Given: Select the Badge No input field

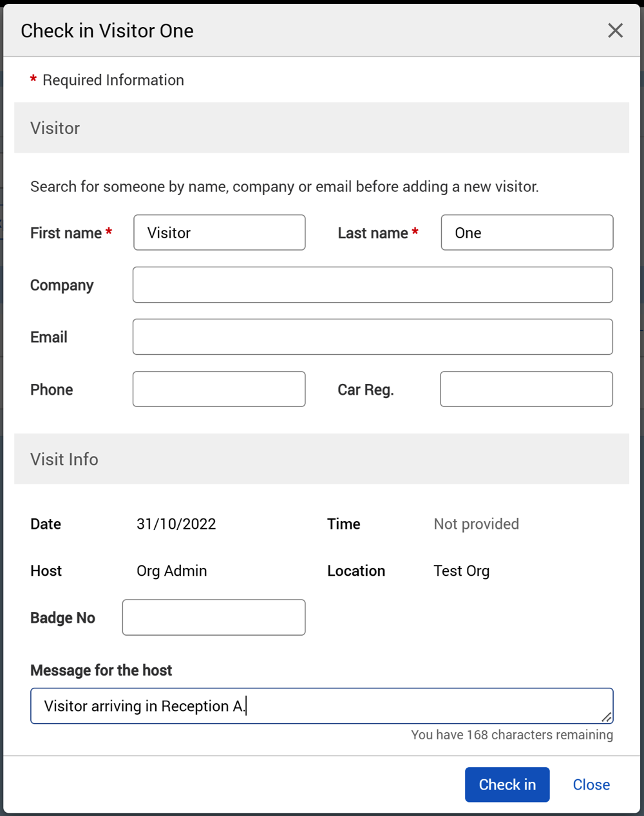Looking at the screenshot, I should tap(214, 618).
